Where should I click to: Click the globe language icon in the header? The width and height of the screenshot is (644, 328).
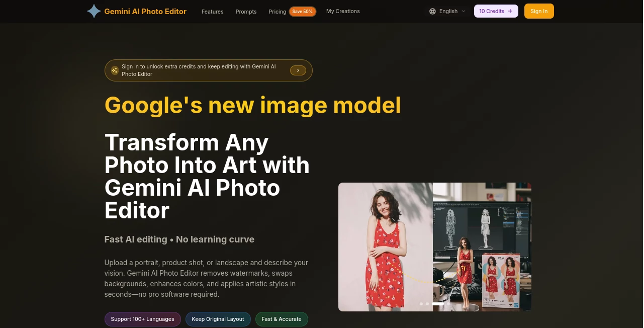(x=432, y=11)
